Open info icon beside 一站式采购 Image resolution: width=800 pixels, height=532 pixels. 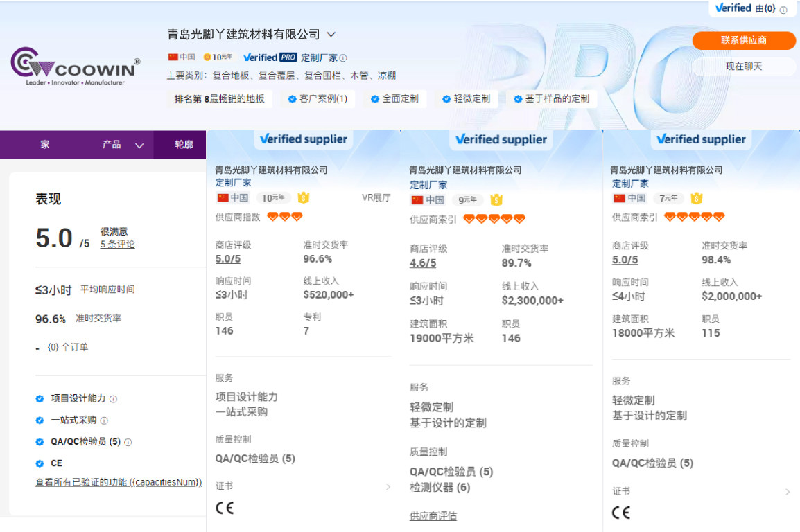tap(104, 420)
